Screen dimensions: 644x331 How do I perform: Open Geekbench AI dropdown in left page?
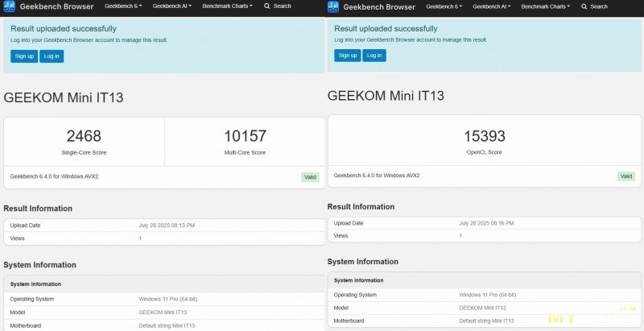tap(172, 6)
